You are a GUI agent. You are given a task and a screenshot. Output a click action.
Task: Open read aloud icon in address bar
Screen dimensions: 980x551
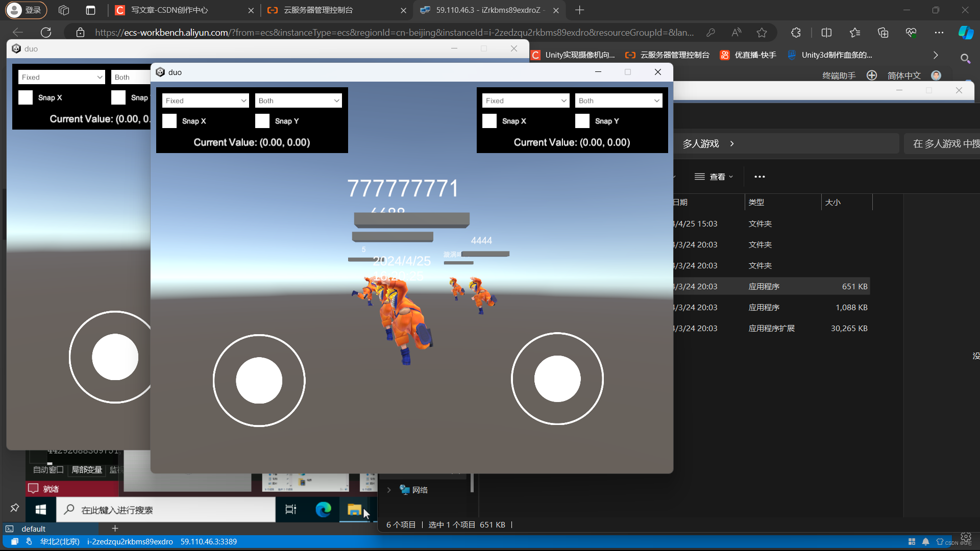coord(736,33)
